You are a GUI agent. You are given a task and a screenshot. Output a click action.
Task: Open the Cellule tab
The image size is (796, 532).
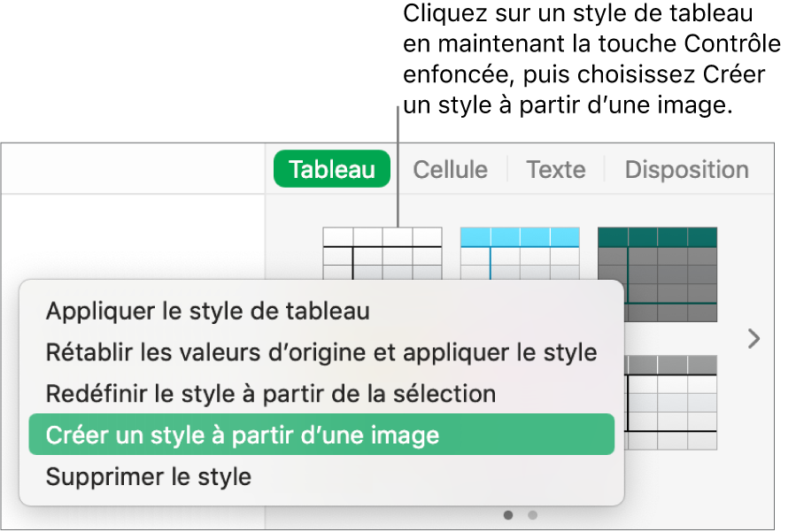(451, 170)
